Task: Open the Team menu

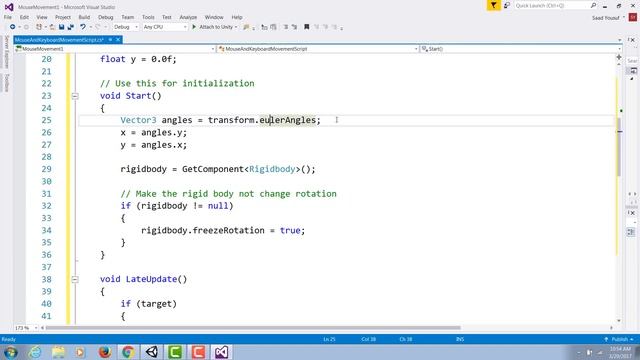Action: [127, 17]
